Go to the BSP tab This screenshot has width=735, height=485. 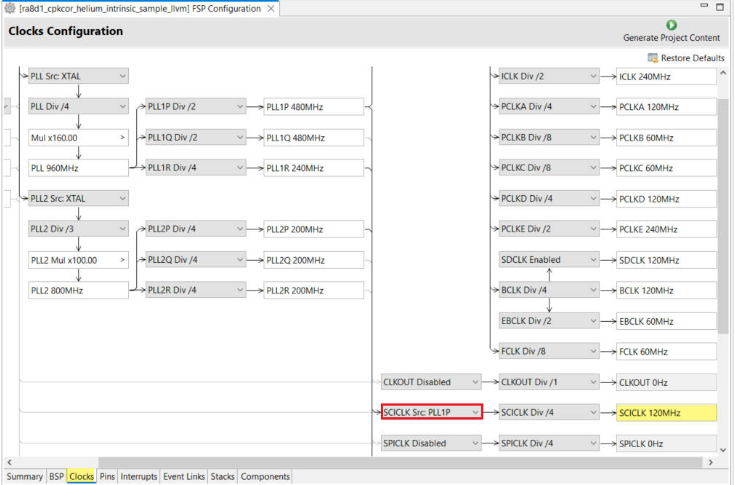(56, 477)
